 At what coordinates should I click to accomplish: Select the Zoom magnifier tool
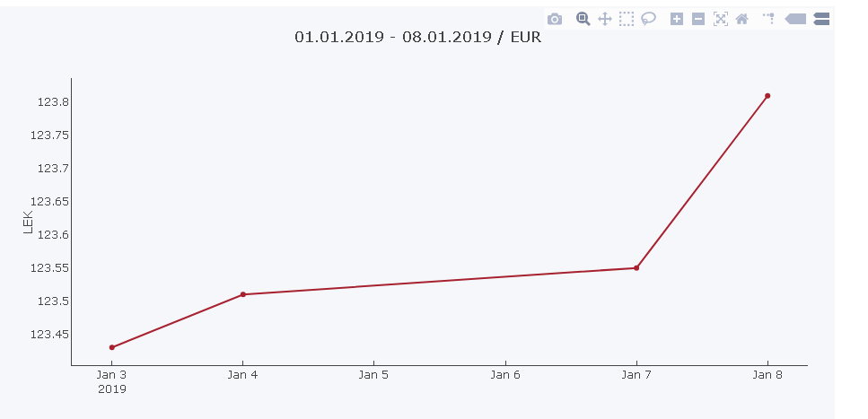pyautogui.click(x=583, y=19)
